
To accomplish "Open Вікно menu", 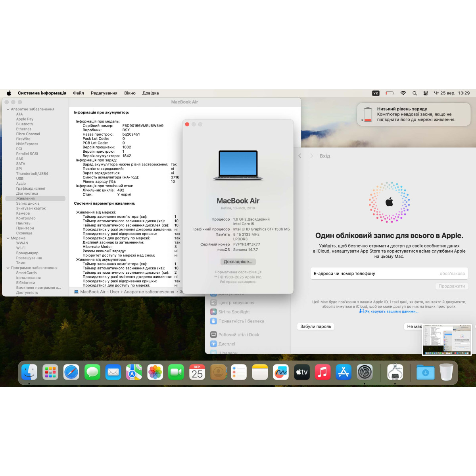I will click(130, 93).
